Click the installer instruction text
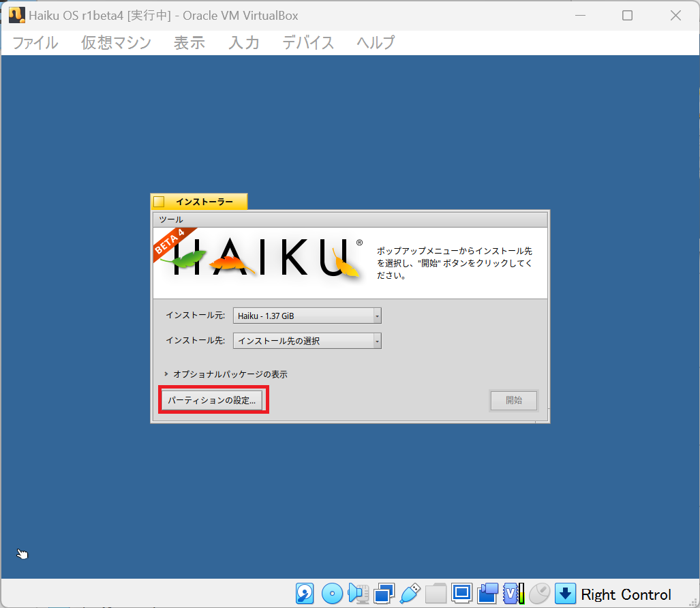The image size is (700, 608). [455, 263]
